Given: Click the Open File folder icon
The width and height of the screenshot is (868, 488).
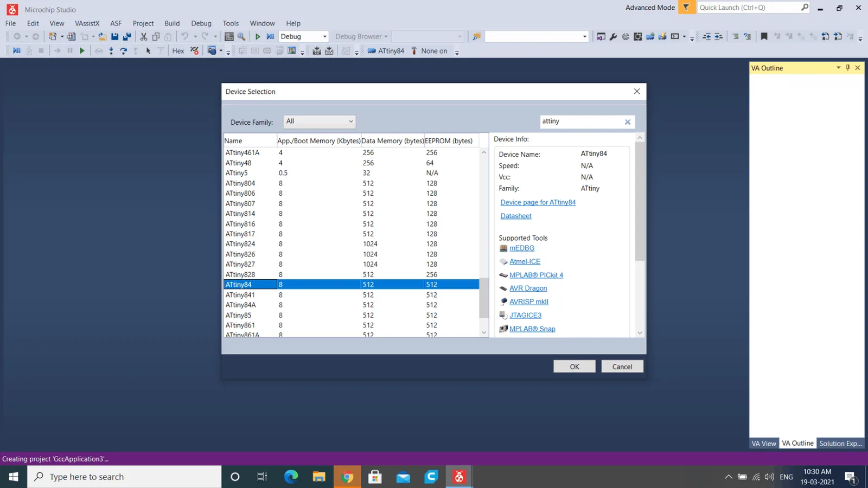Looking at the screenshot, I should click(x=102, y=36).
